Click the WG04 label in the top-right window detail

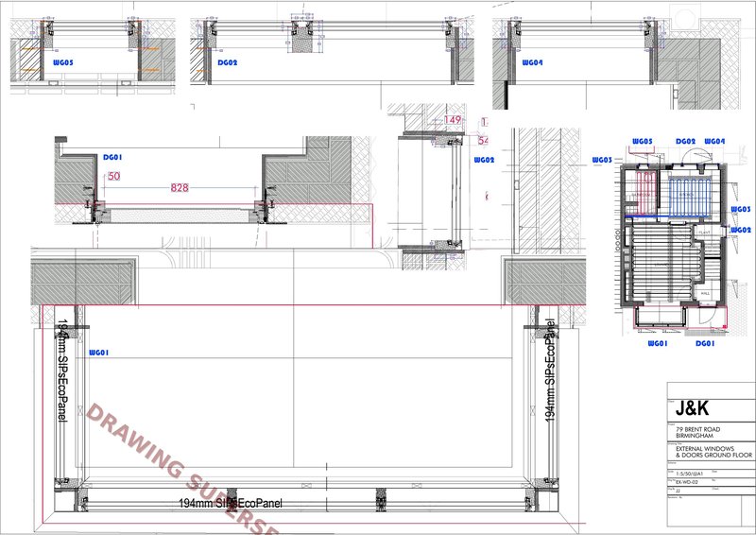(532, 62)
